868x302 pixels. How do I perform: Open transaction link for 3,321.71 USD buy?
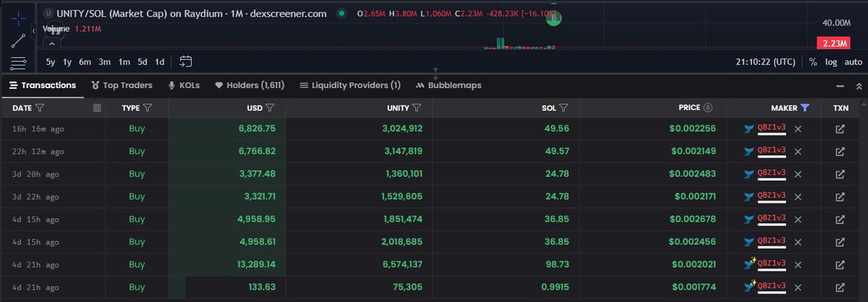[x=840, y=196]
